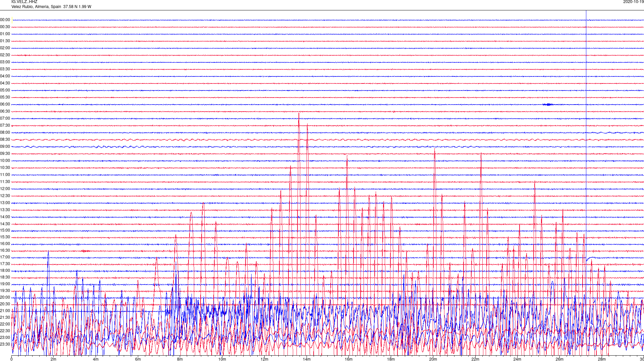644x362 pixels.
Task: Select the 00:30 time row label
Action: click(5, 27)
